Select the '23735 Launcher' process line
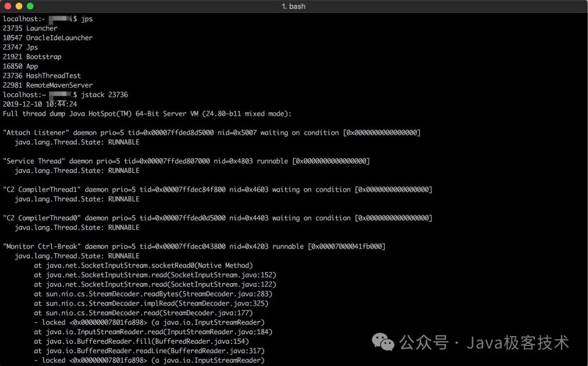The image size is (588, 366). tap(30, 28)
